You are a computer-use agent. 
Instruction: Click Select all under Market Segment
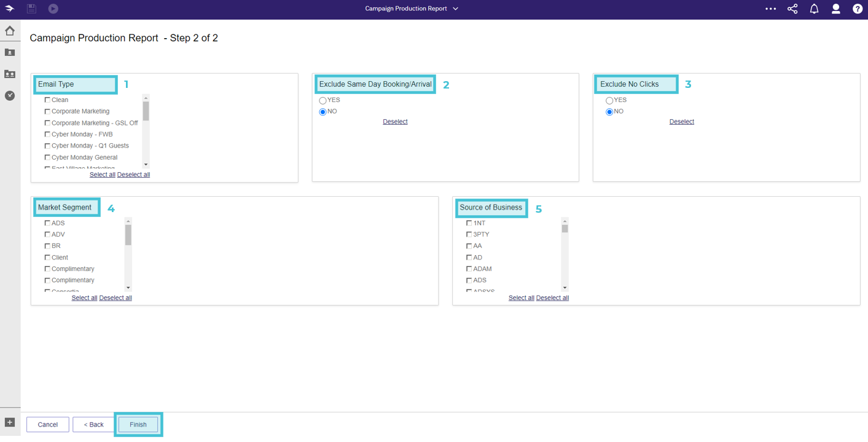[x=84, y=298]
